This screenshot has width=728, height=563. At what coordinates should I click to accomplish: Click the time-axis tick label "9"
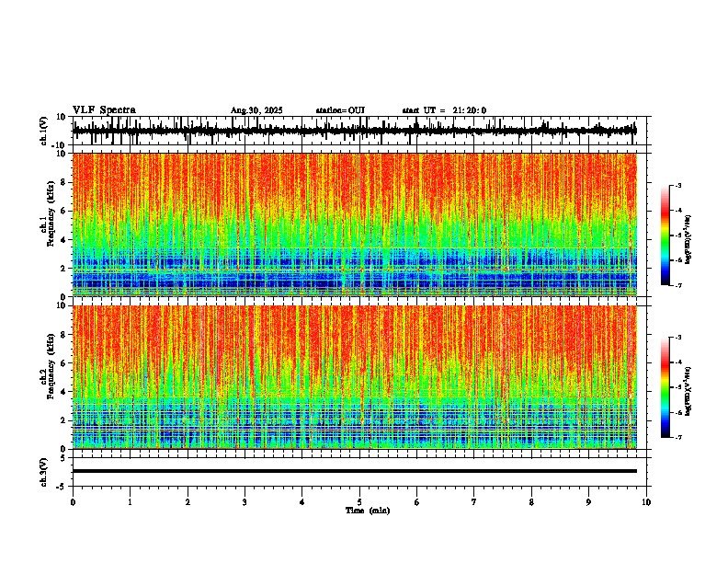pos(588,502)
